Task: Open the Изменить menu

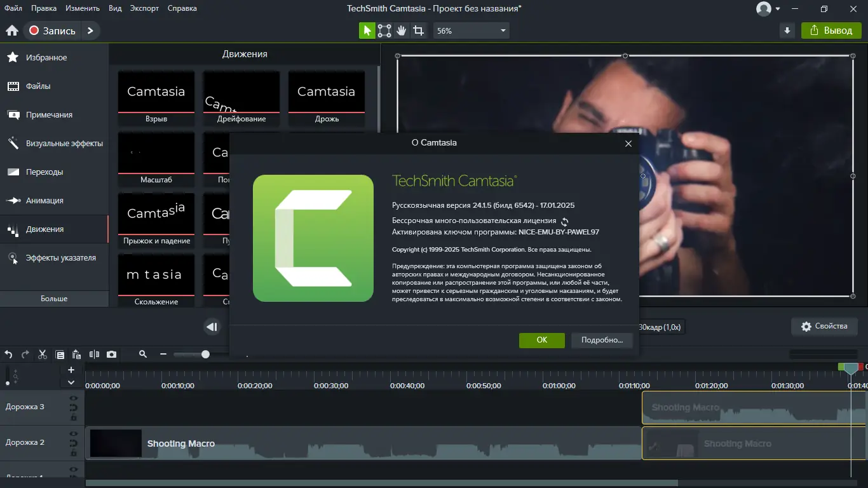Action: (82, 8)
